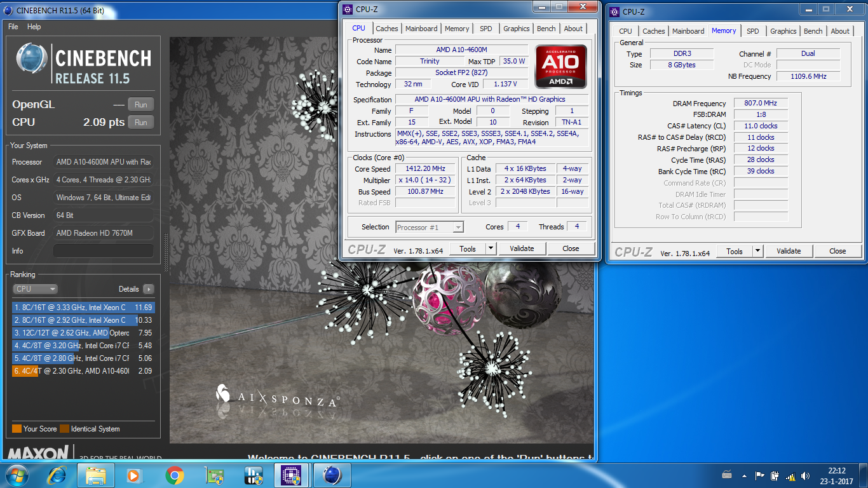
Task: Click Tools button in left CPU-Z window
Action: click(x=468, y=248)
